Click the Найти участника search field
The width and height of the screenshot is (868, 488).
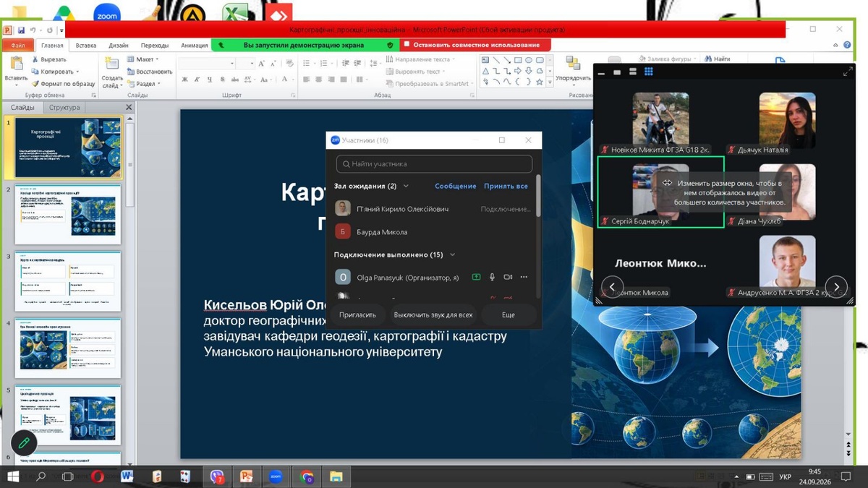(x=435, y=164)
